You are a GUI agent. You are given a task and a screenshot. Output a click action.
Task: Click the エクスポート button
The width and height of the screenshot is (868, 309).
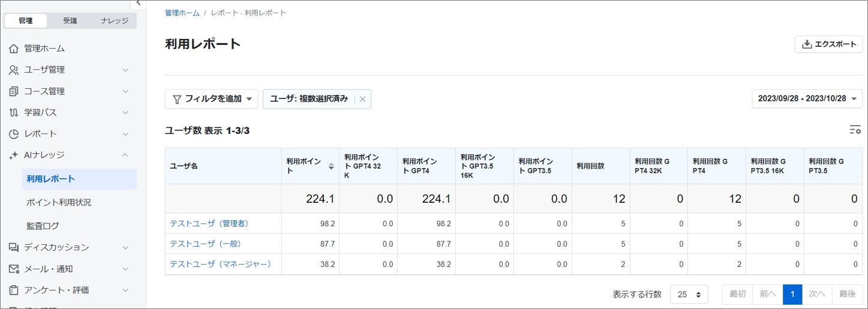[x=828, y=44]
